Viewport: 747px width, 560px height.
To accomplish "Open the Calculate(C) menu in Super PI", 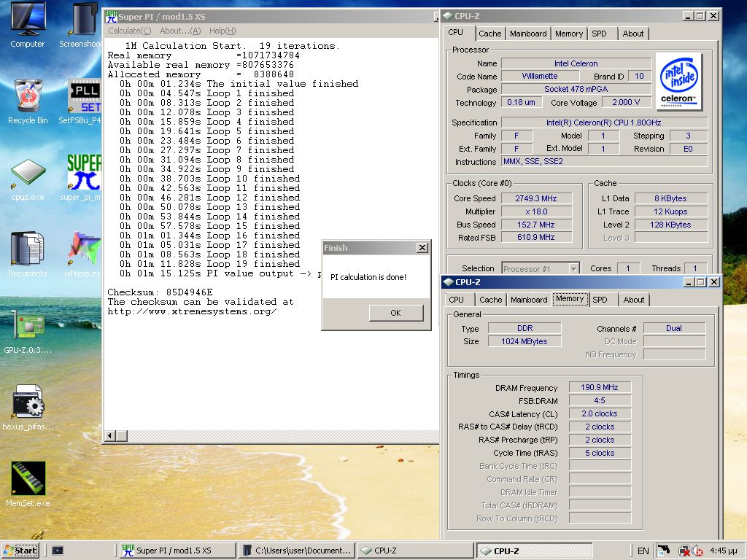I will (130, 31).
